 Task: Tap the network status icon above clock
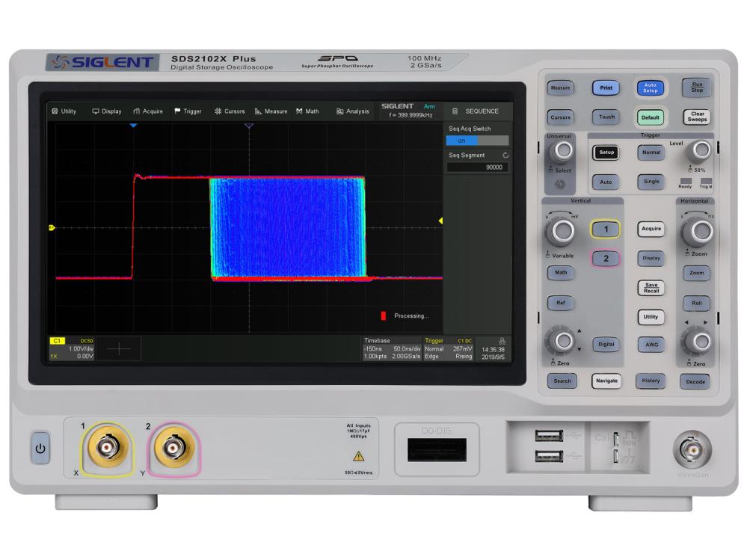pos(501,340)
